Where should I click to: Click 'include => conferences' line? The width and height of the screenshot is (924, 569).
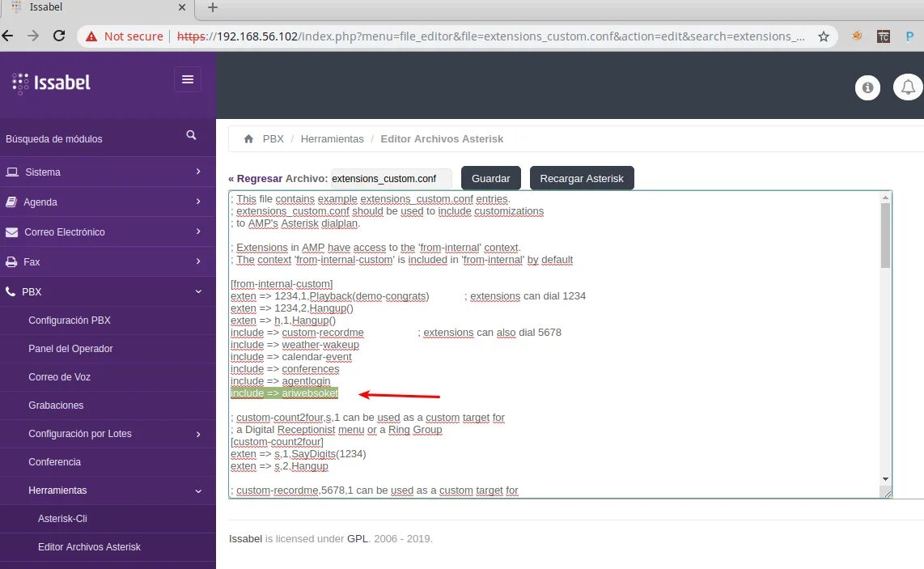[x=285, y=369]
